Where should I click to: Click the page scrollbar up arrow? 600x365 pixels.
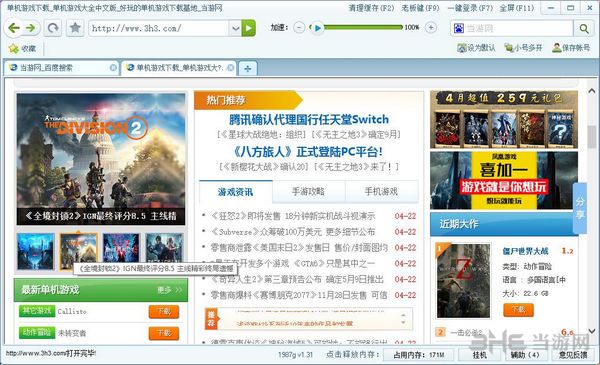coord(592,91)
